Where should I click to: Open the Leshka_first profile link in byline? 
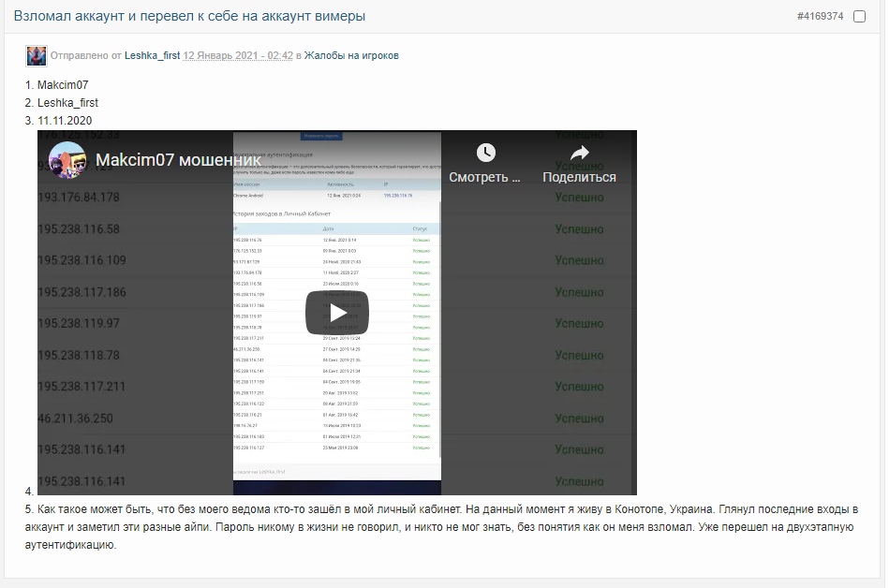pyautogui.click(x=152, y=56)
